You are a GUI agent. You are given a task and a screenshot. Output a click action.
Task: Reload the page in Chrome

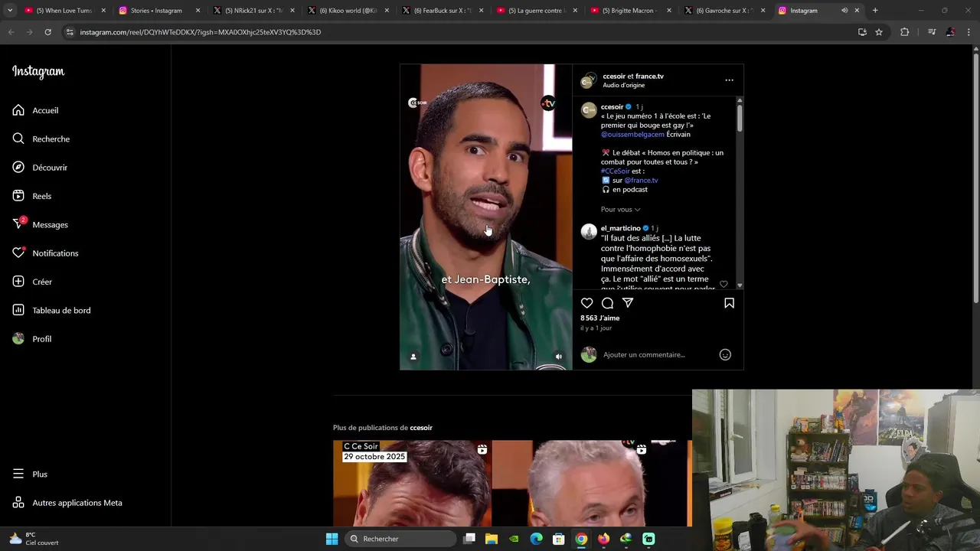tap(47, 32)
